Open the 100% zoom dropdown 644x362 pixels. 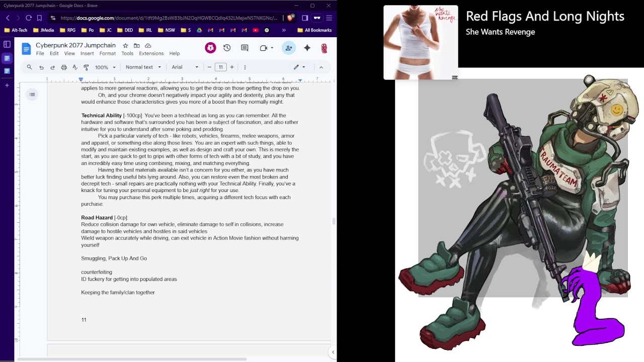pyautogui.click(x=105, y=67)
